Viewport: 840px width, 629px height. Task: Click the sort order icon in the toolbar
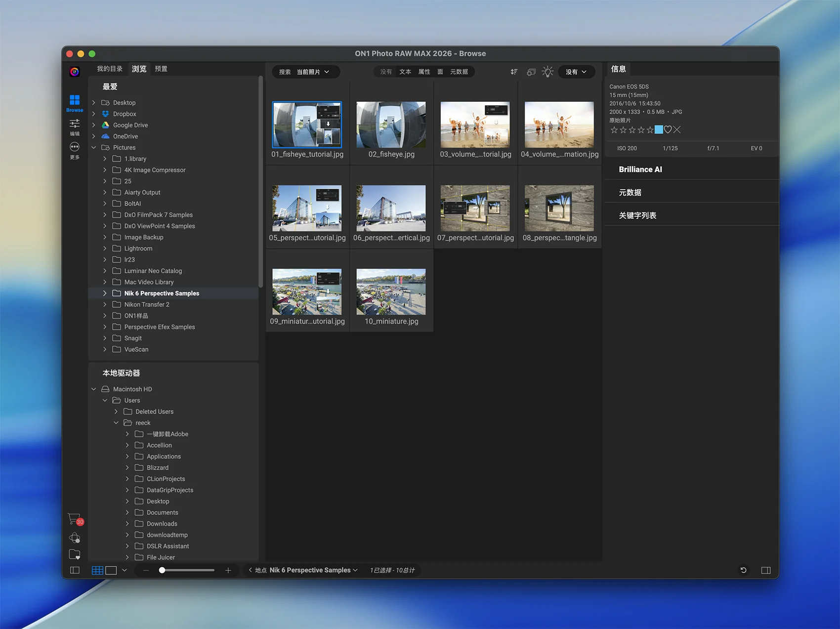(514, 72)
